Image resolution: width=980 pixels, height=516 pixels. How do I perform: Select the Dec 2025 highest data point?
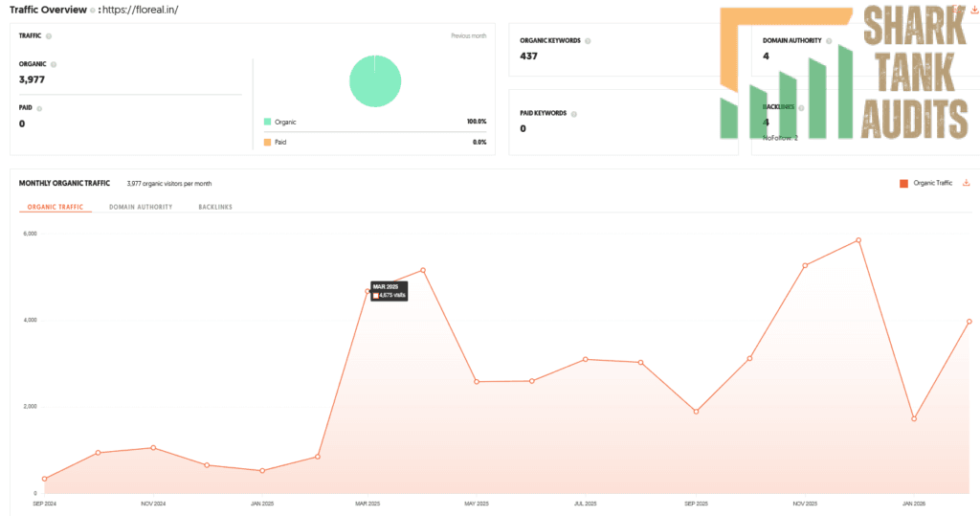858,240
